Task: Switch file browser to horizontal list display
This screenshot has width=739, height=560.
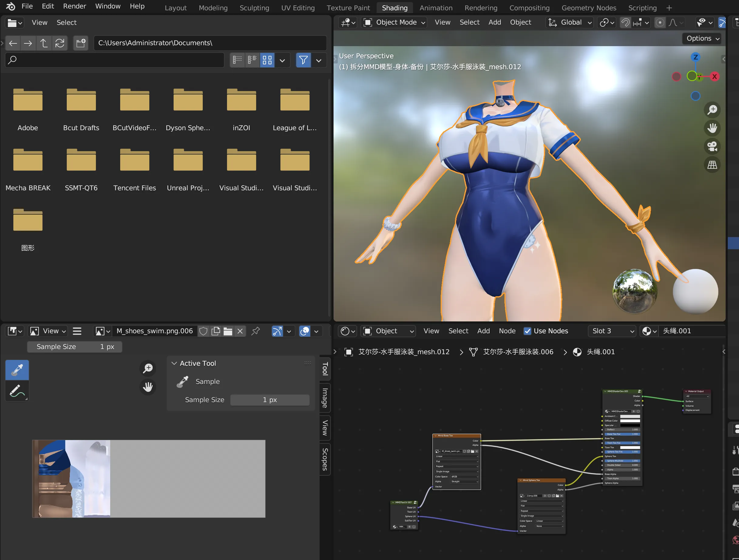Action: [252, 60]
